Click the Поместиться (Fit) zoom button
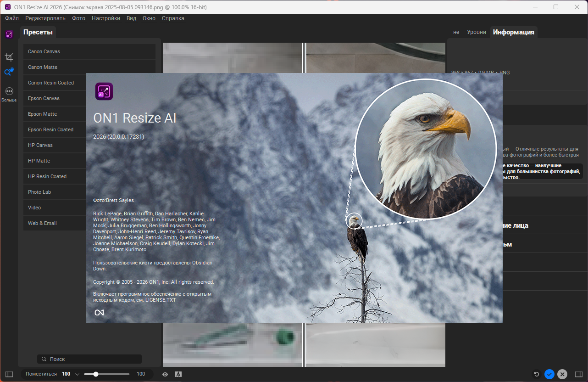Screen dimensions: 588x382 [41, 374]
